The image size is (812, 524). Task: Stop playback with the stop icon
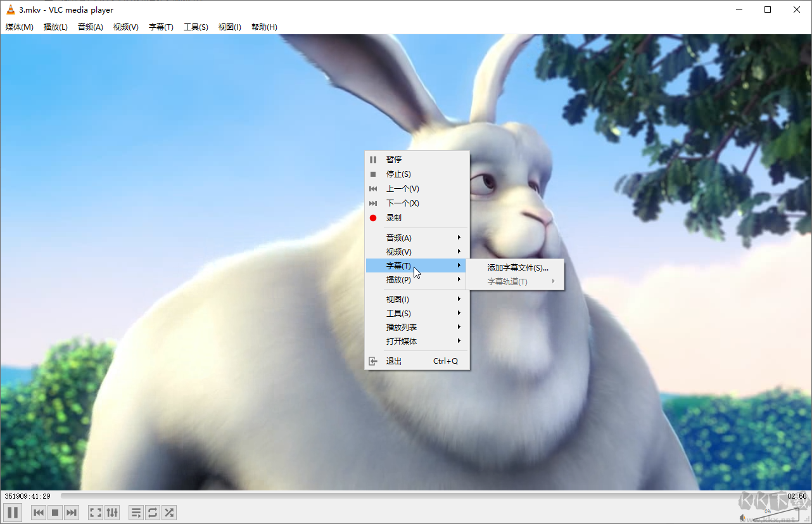pos(54,512)
